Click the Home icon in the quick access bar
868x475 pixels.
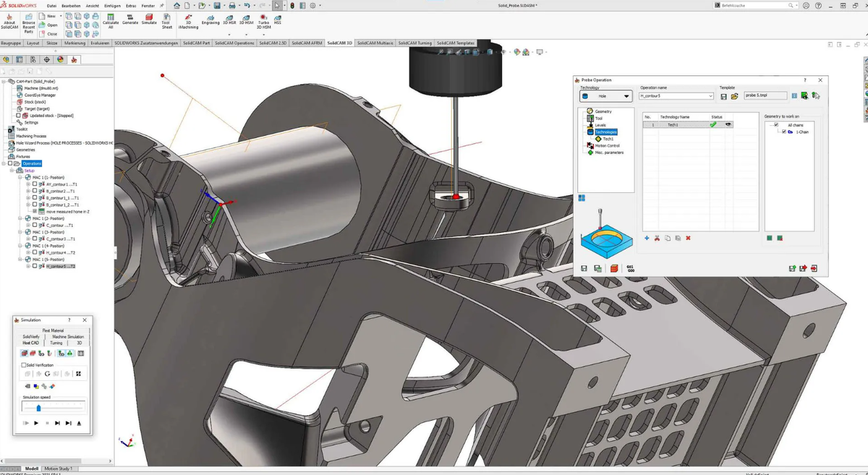(176, 5)
